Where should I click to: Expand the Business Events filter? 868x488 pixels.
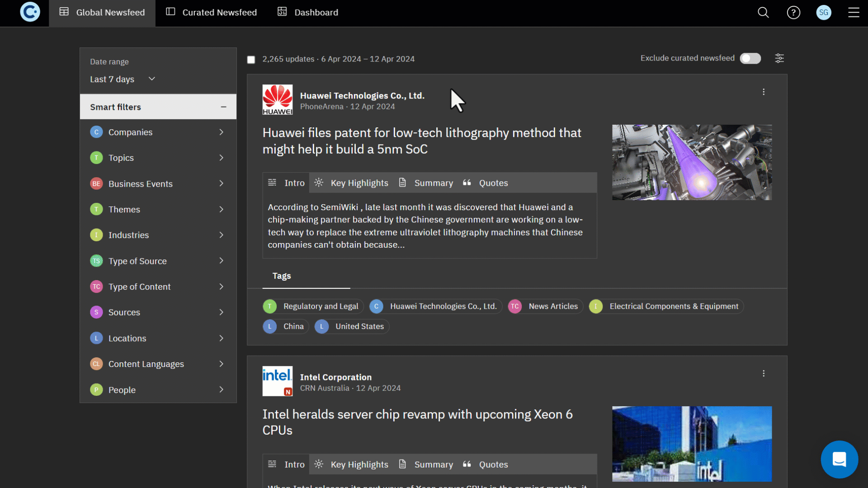tap(158, 183)
